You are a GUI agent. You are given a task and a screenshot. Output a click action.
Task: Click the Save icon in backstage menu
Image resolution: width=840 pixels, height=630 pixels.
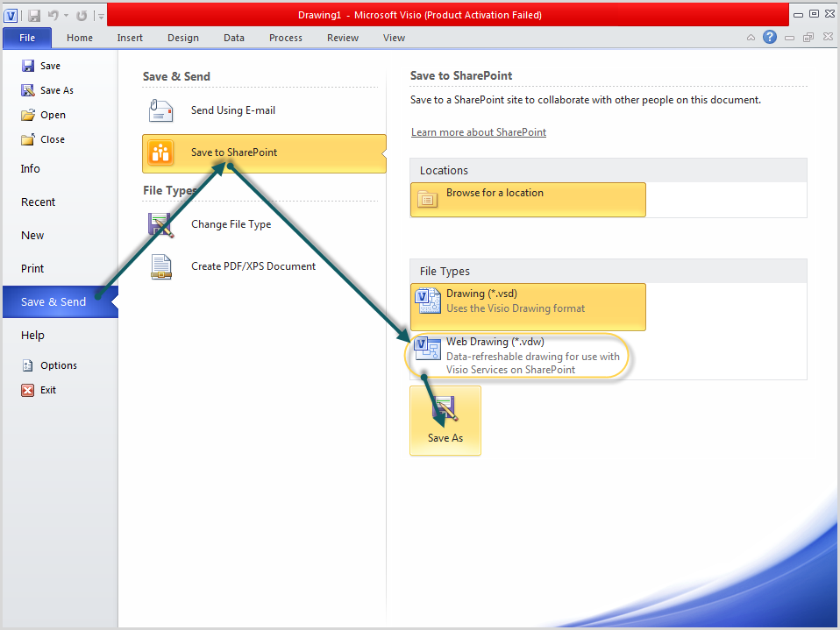28,66
